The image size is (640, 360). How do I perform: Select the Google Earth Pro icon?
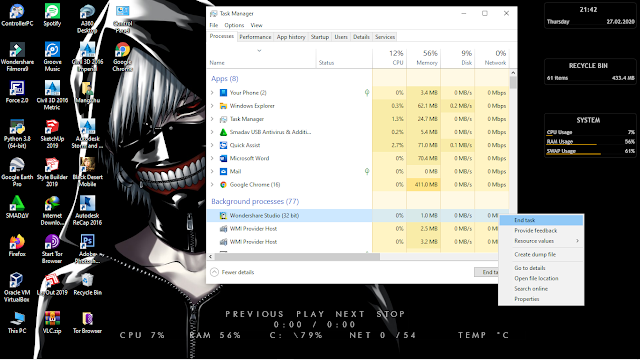tap(17, 172)
